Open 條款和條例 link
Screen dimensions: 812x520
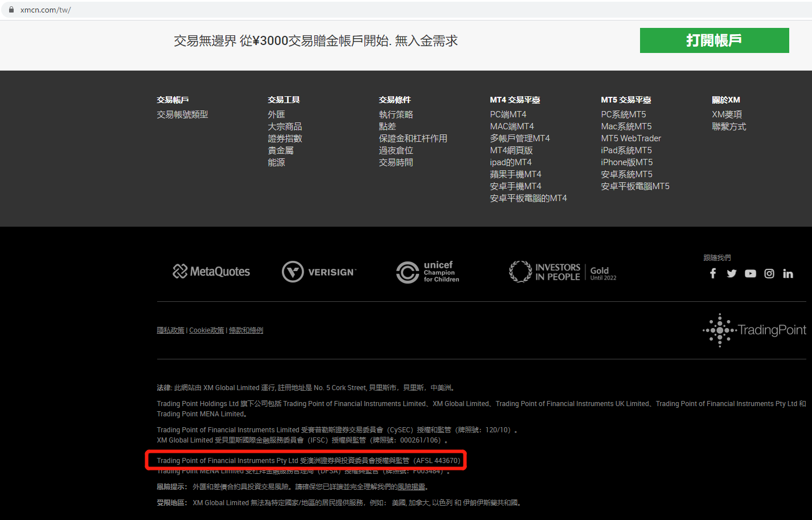click(x=246, y=330)
